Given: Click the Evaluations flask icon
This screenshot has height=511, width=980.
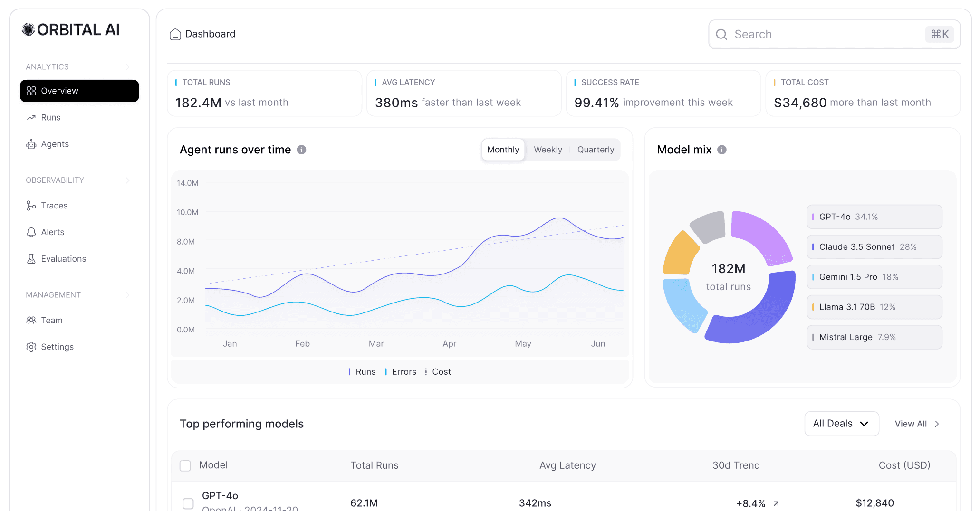Looking at the screenshot, I should [x=31, y=259].
